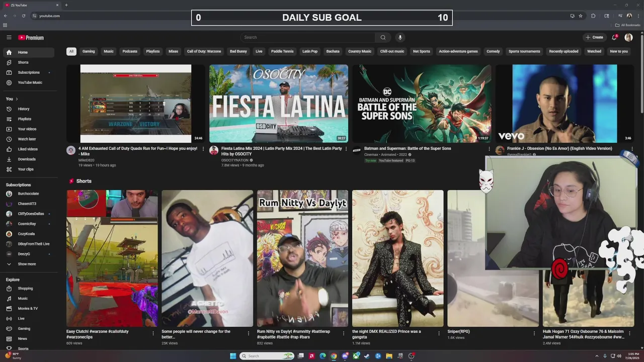The width and height of the screenshot is (644, 362).
Task: Open options menu for 4 AM Call of Duty video
Action: pyautogui.click(x=203, y=149)
